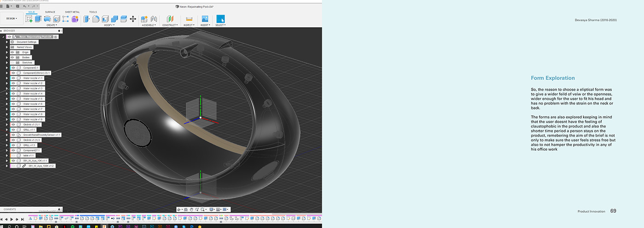Click the Insert image icon
The width and height of the screenshot is (644, 228).
point(205,19)
